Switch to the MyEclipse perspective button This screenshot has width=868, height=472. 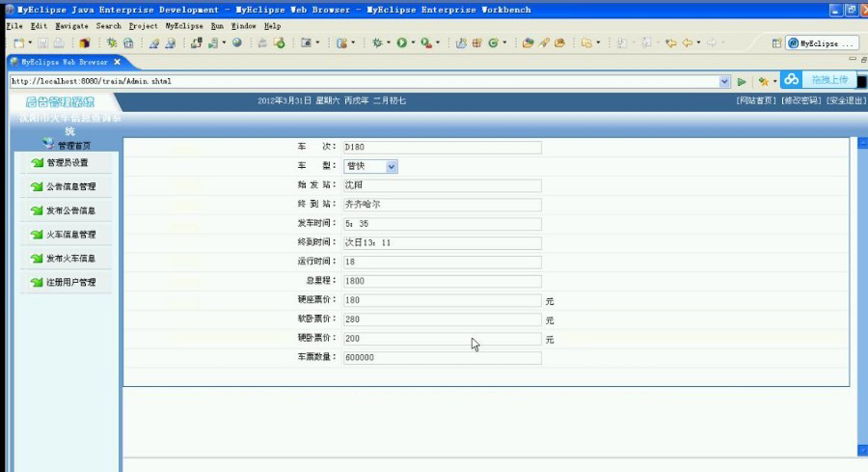pos(821,43)
